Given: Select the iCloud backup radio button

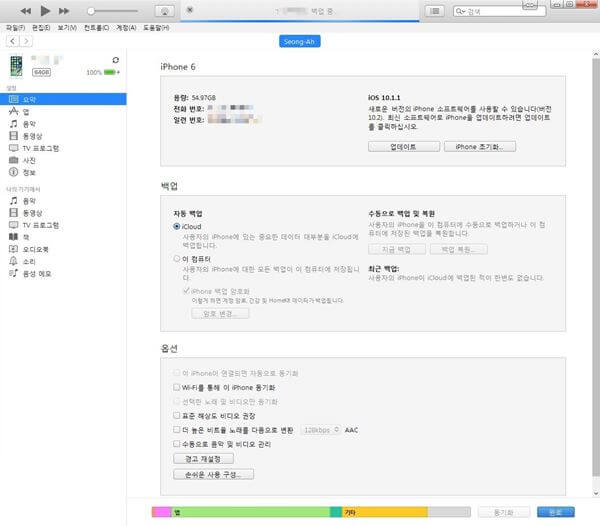Looking at the screenshot, I should pos(176,226).
